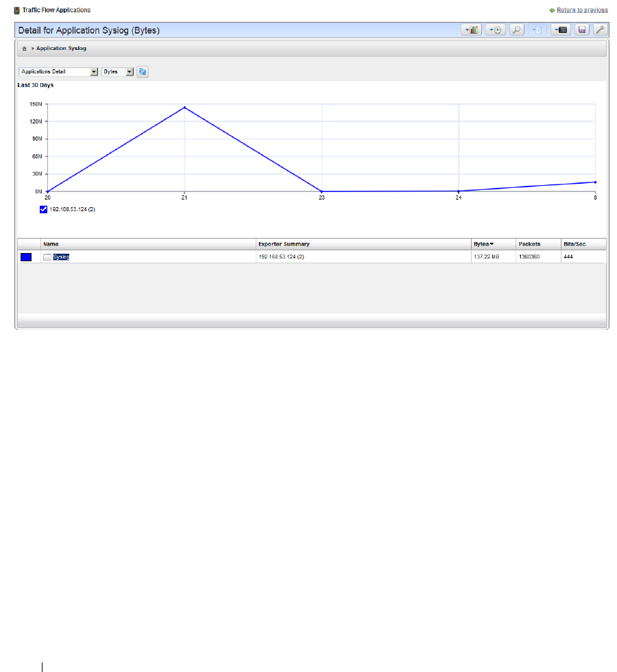Open the chart type dropdown button
This screenshot has height=672, width=617.
[472, 30]
